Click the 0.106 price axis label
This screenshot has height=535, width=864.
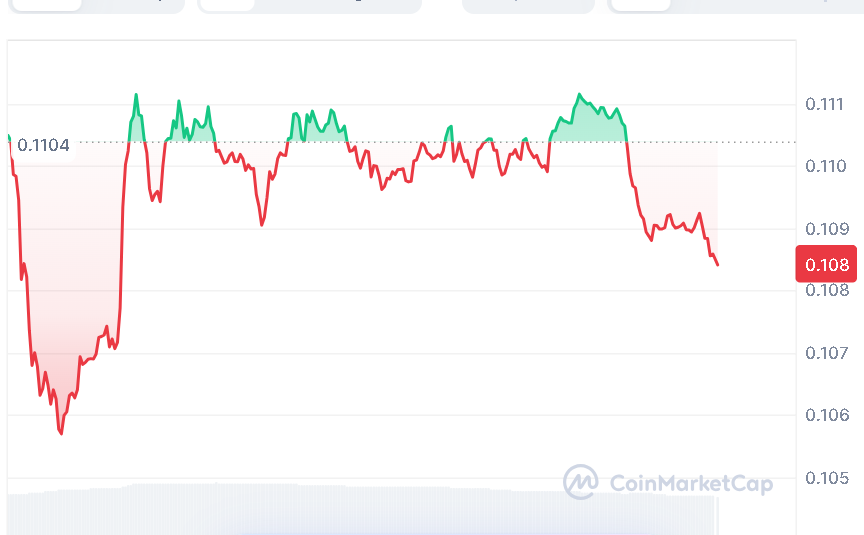pos(825,415)
